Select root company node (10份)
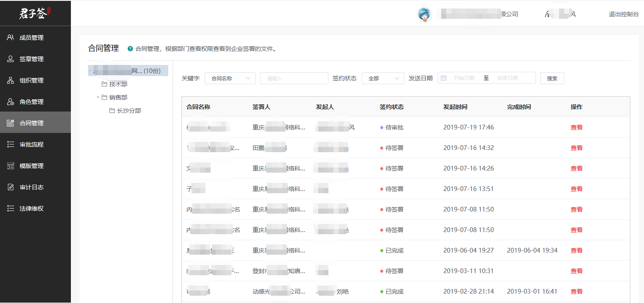Screen dimensions: 644x303 (x=128, y=71)
